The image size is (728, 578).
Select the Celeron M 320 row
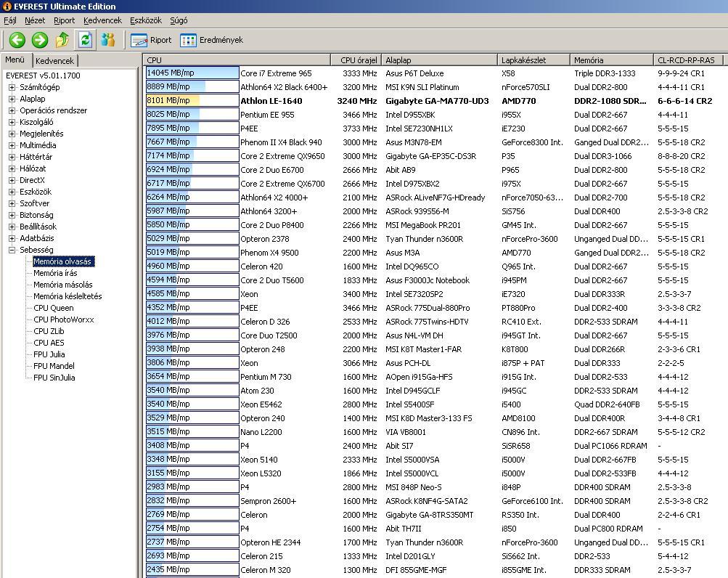[x=266, y=570]
